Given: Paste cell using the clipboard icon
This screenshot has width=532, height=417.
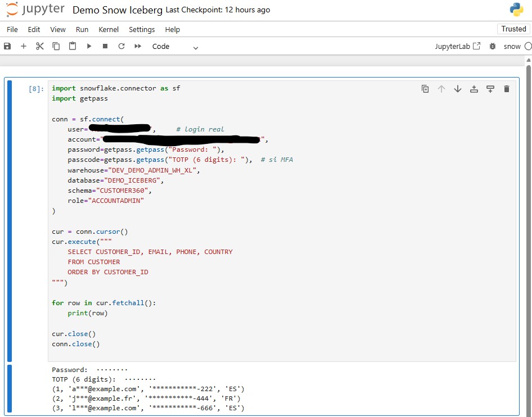Looking at the screenshot, I should click(x=73, y=46).
